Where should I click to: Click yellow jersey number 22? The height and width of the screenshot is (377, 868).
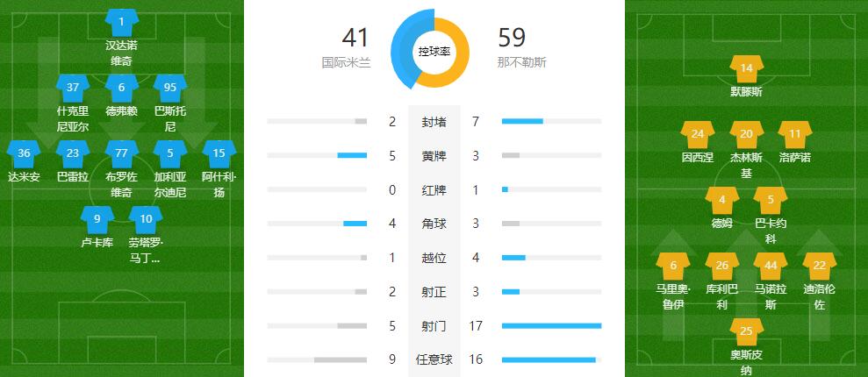(820, 267)
